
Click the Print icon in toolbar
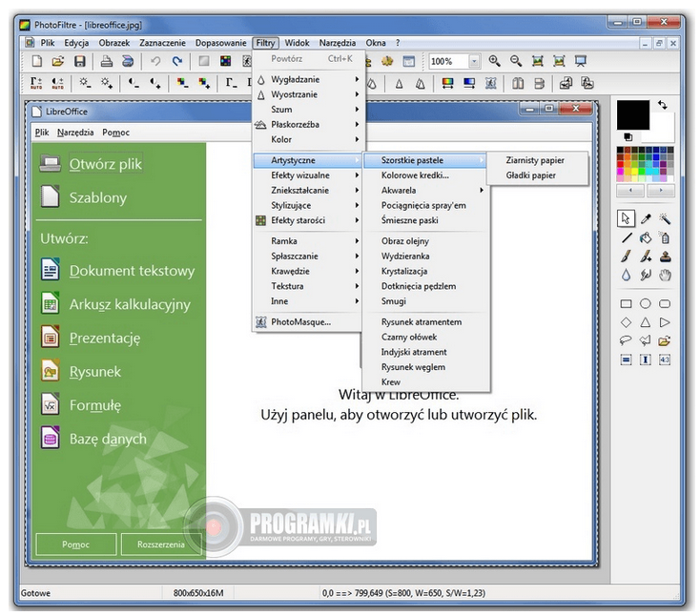pos(106,61)
